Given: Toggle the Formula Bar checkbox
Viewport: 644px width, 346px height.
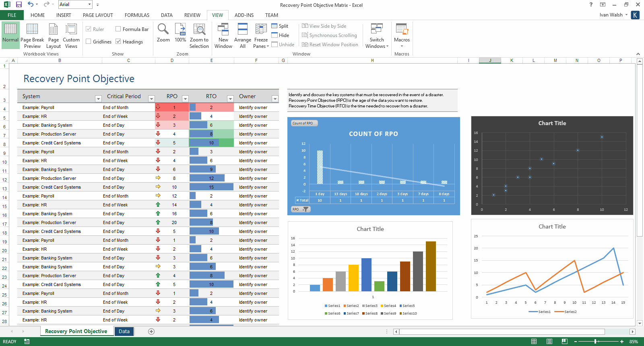Looking at the screenshot, I should click(x=118, y=29).
